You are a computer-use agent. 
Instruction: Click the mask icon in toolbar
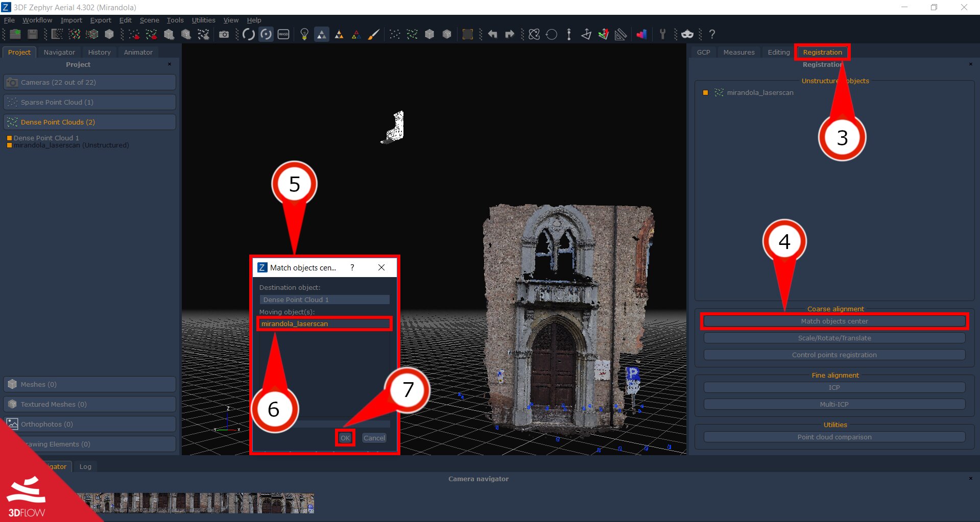click(687, 34)
